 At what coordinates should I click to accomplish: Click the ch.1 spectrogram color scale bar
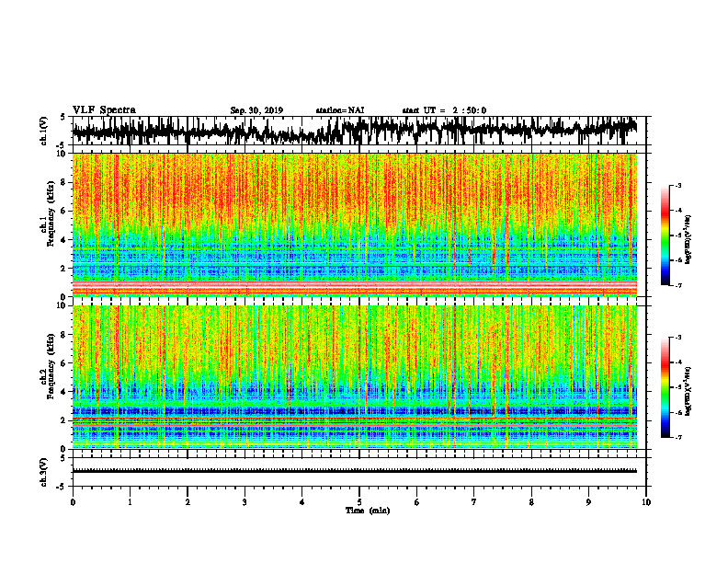(665, 236)
